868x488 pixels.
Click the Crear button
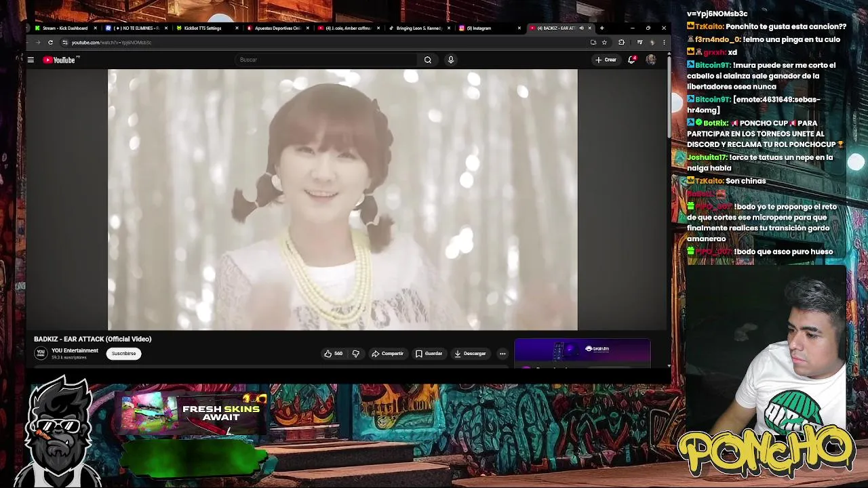click(x=606, y=60)
